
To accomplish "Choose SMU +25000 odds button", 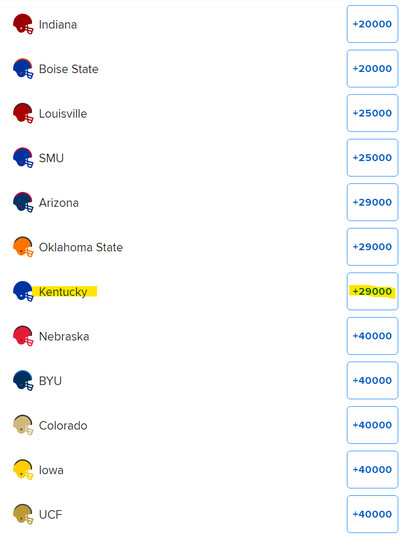I will pos(372,158).
